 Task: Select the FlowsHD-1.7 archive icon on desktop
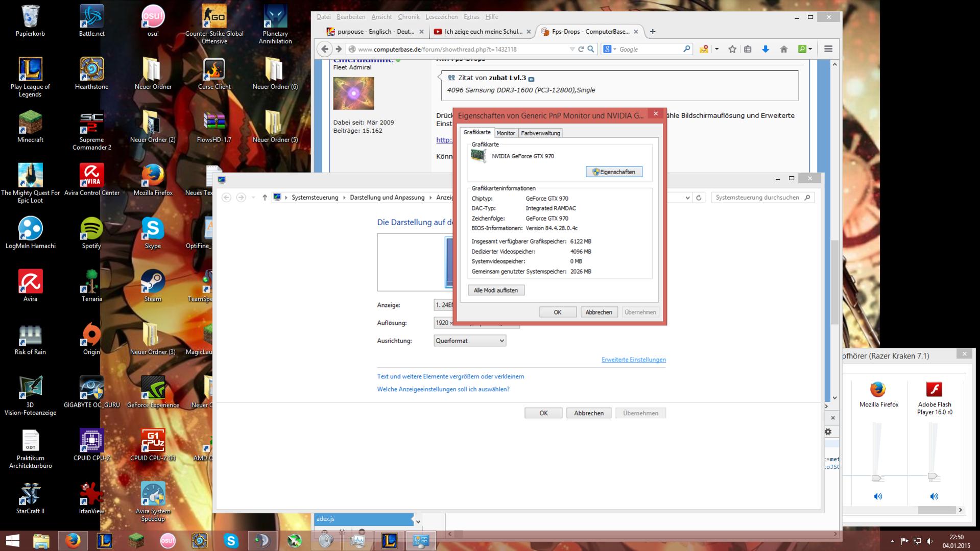coord(214,127)
